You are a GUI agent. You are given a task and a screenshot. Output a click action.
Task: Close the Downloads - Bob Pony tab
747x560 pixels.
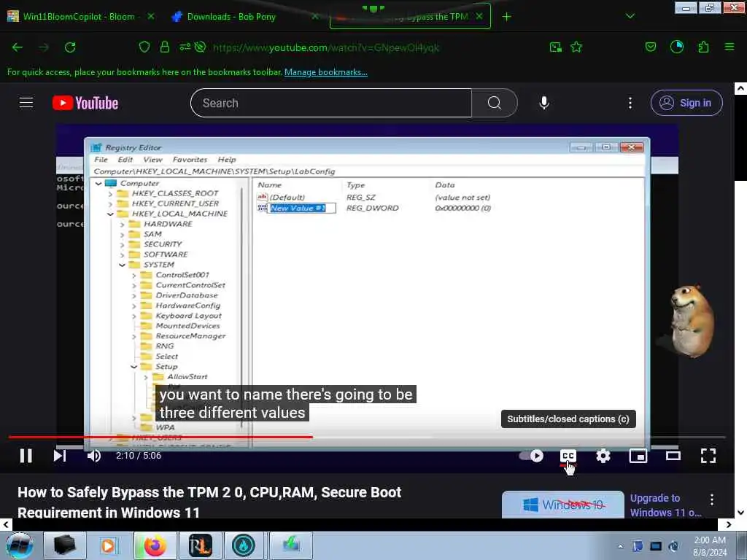pyautogui.click(x=314, y=16)
